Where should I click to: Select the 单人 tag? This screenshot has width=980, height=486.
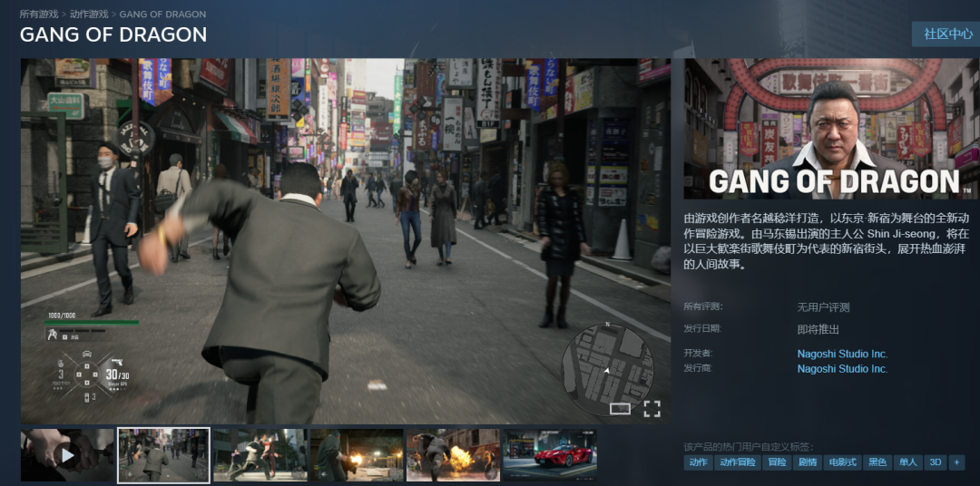(x=907, y=462)
